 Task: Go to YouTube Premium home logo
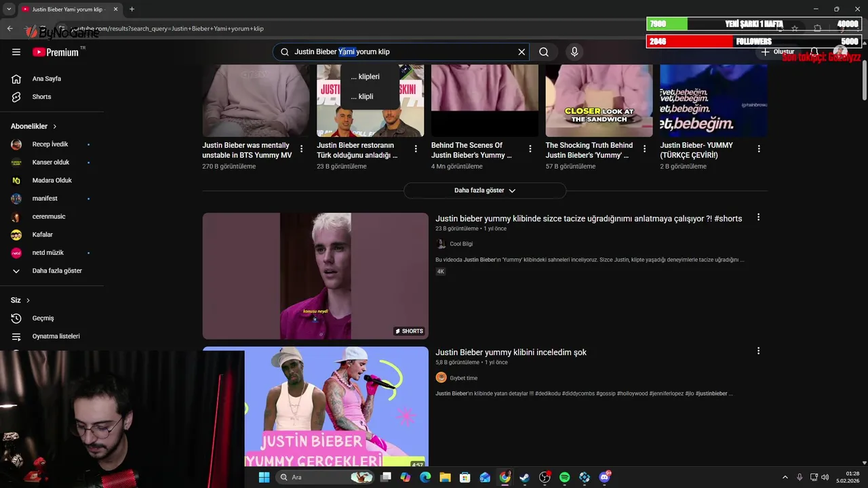pyautogui.click(x=56, y=52)
